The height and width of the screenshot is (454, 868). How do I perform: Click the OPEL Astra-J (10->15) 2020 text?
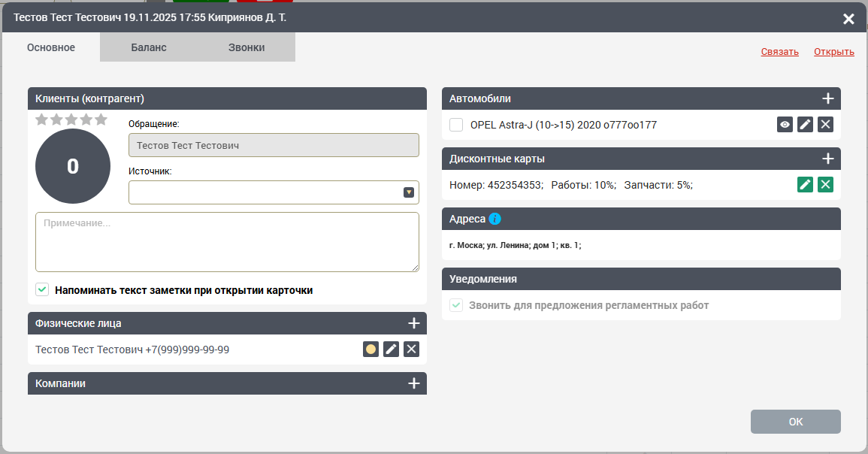pos(564,125)
